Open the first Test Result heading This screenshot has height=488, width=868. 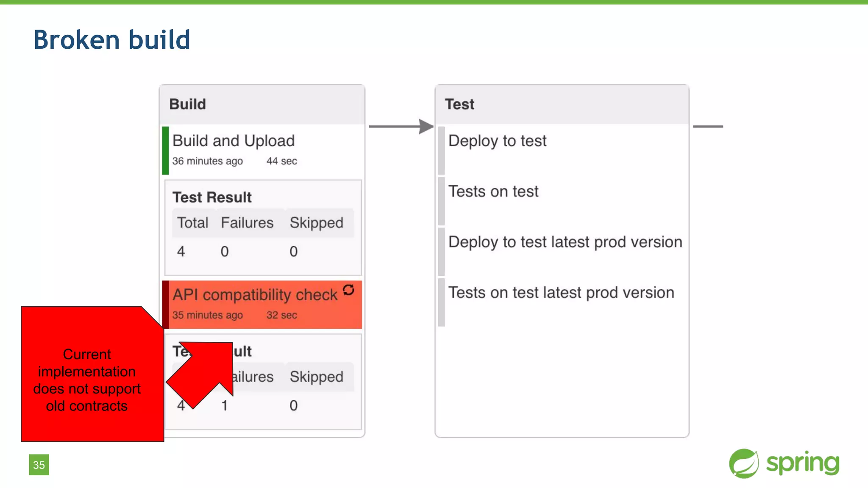(x=212, y=197)
